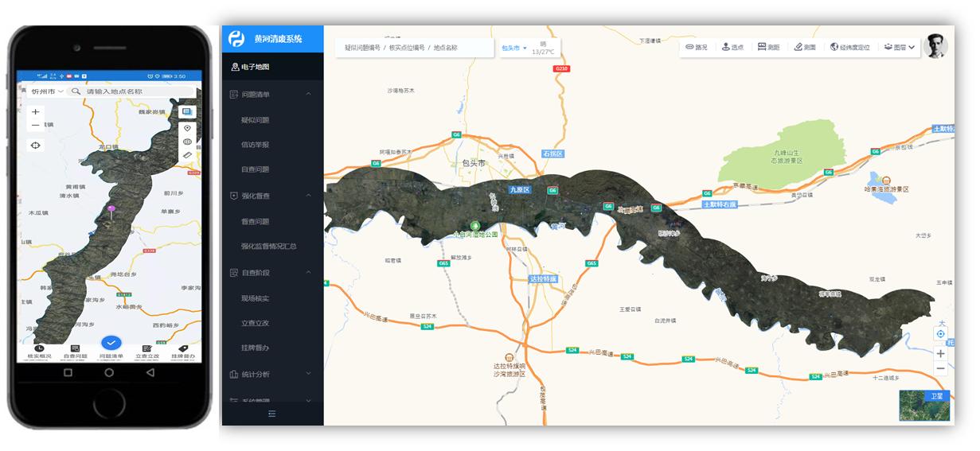Click the 经纬度定位 coordinate locate tool
The width and height of the screenshot is (980, 451).
coord(849,47)
